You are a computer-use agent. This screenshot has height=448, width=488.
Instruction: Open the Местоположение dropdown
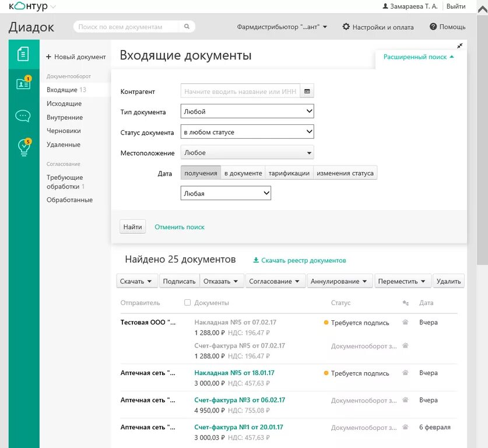click(247, 153)
